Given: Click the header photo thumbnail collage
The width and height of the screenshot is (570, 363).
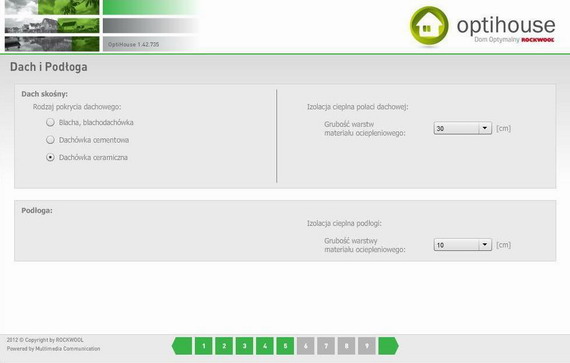Looking at the screenshot, I should coord(52,25).
